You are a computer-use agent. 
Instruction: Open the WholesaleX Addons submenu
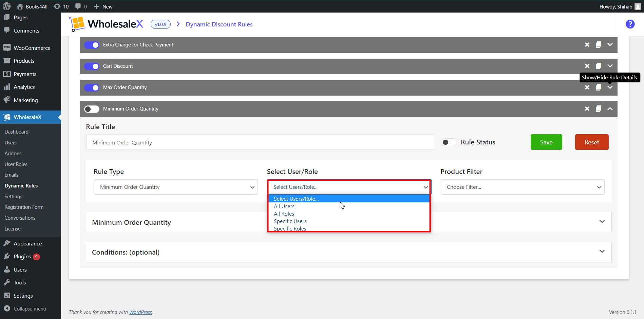(x=13, y=154)
